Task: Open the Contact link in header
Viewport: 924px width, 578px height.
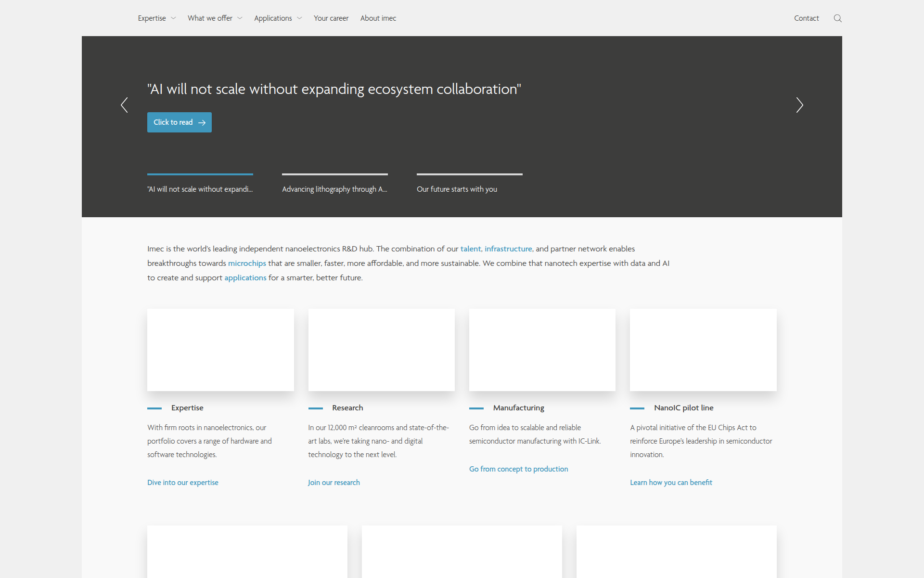Action: tap(807, 18)
